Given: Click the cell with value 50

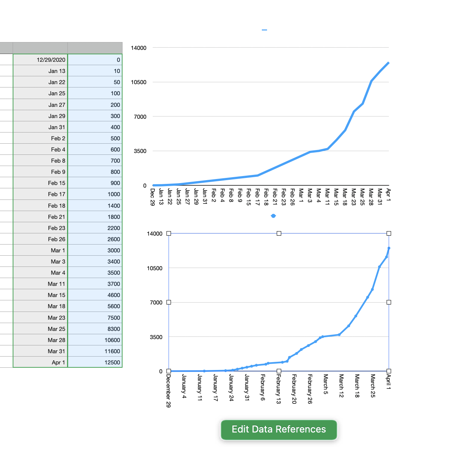Looking at the screenshot, I should pyautogui.click(x=95, y=82).
